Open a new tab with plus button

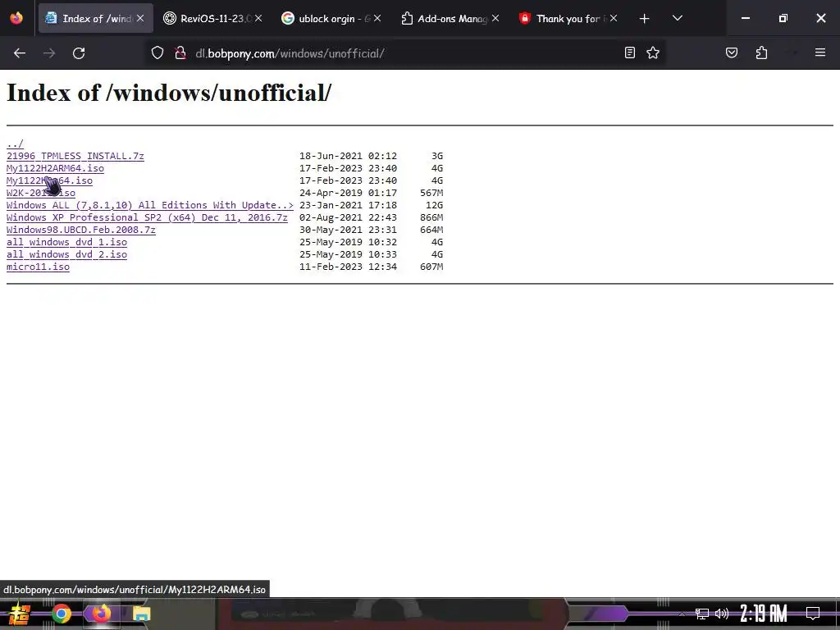[x=645, y=19]
